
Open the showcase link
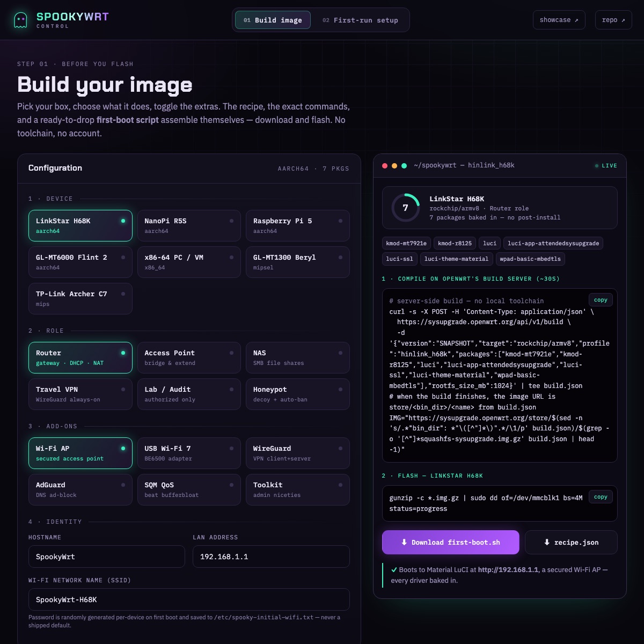[x=559, y=20]
